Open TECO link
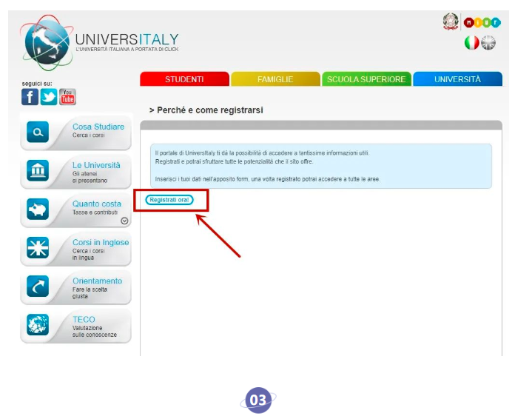 coord(84,320)
